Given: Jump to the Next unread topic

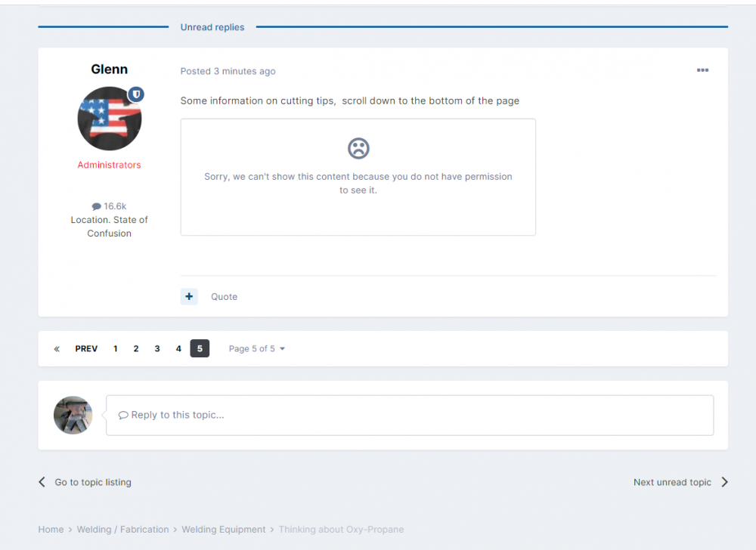Looking at the screenshot, I should click(x=672, y=482).
